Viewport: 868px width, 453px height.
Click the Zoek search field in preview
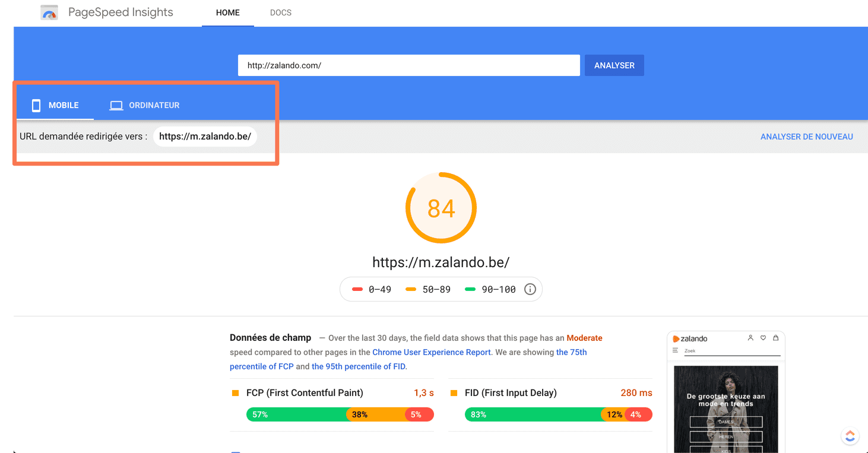(732, 351)
